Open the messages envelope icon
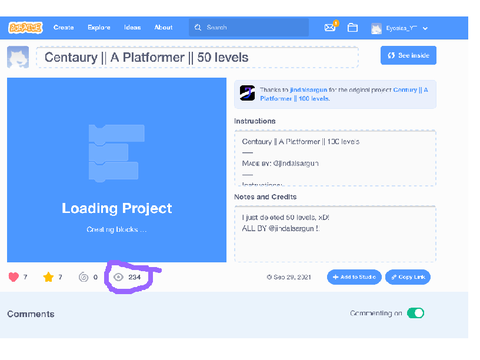 pyautogui.click(x=330, y=27)
